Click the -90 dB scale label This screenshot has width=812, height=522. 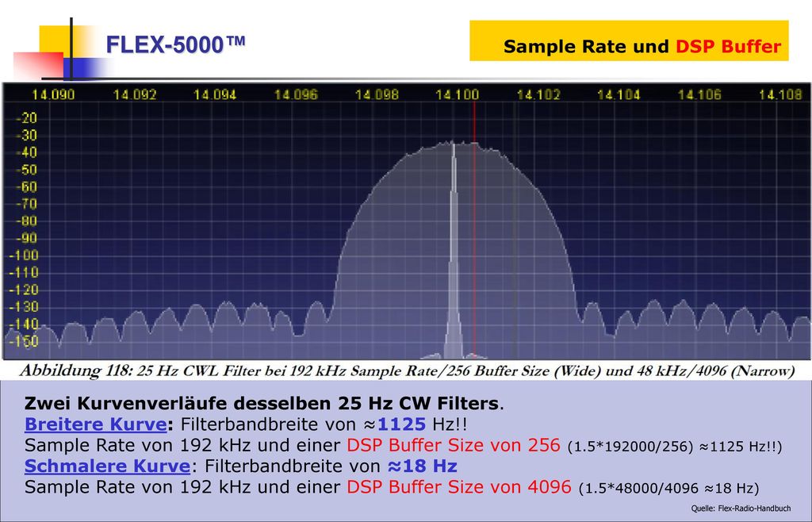click(x=26, y=238)
